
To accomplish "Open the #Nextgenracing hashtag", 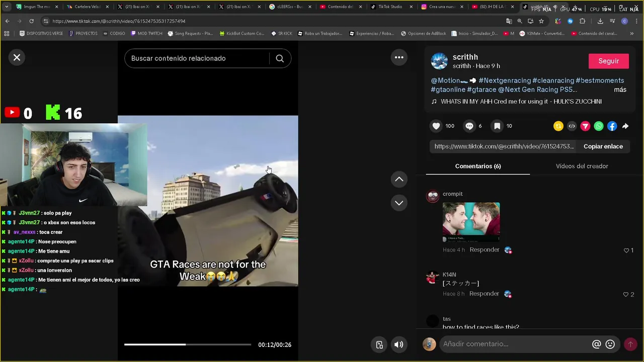I will [x=505, y=80].
